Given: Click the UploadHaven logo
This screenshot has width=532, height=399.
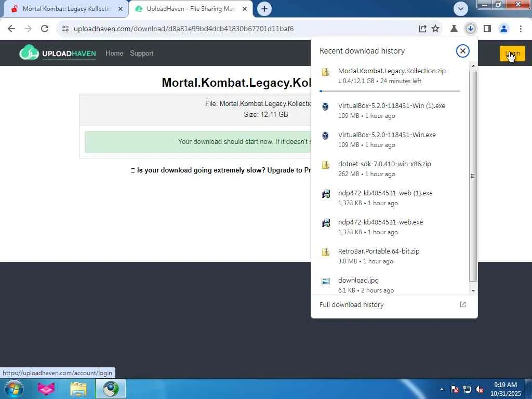Looking at the screenshot, I should (58, 52).
